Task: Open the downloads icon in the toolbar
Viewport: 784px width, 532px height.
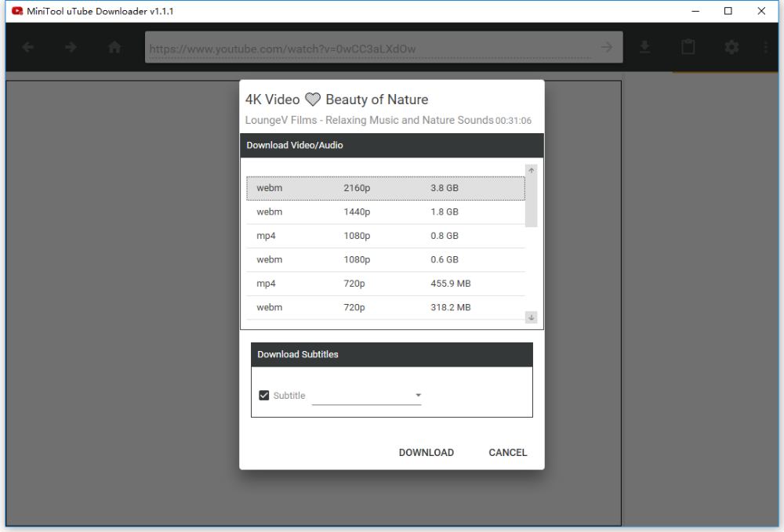Action: click(x=645, y=48)
